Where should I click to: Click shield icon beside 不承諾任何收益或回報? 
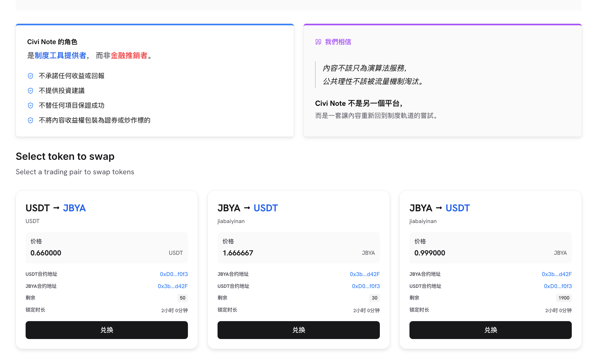[31, 76]
